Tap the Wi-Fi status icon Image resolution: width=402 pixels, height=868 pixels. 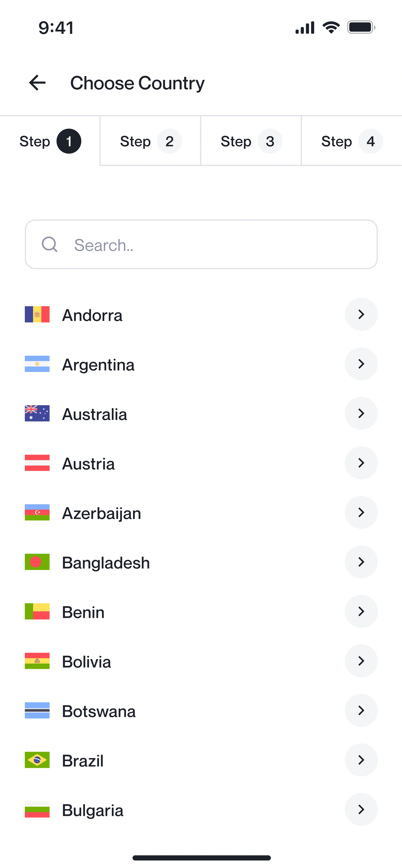(331, 27)
